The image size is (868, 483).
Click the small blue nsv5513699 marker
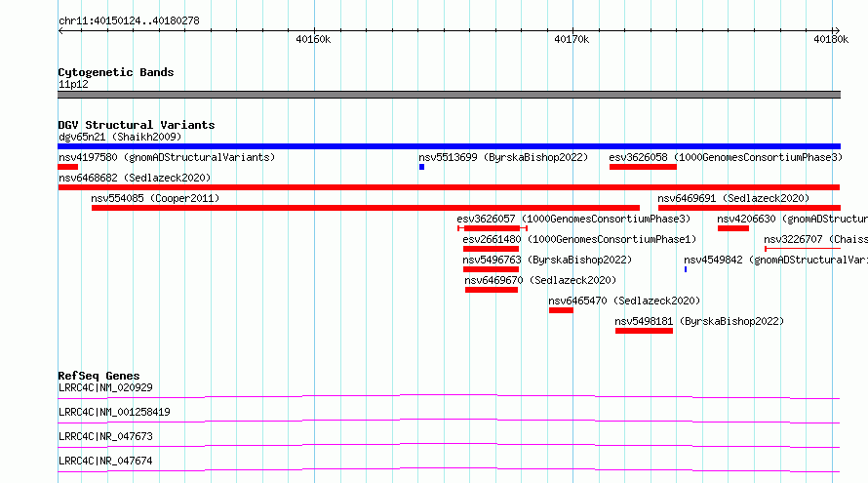(x=422, y=167)
